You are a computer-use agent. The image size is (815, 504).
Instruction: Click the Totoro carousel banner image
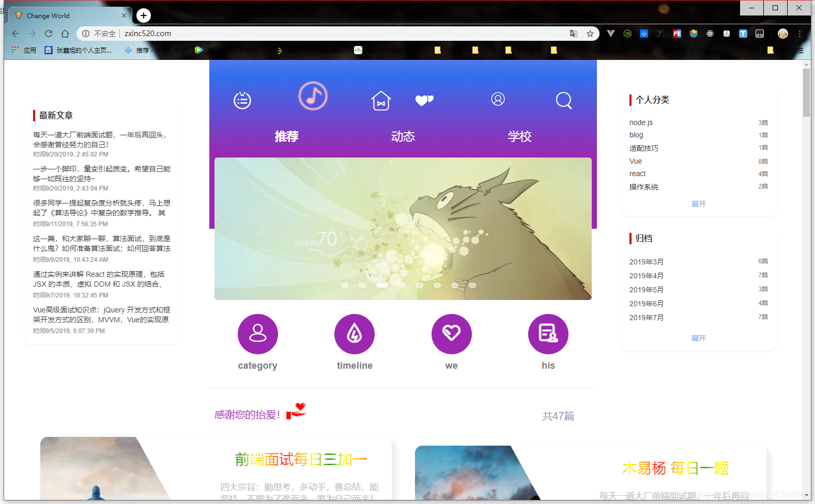click(x=403, y=229)
